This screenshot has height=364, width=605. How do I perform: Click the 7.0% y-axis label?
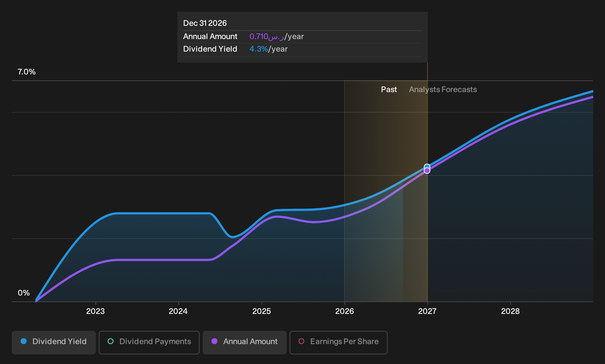(27, 72)
